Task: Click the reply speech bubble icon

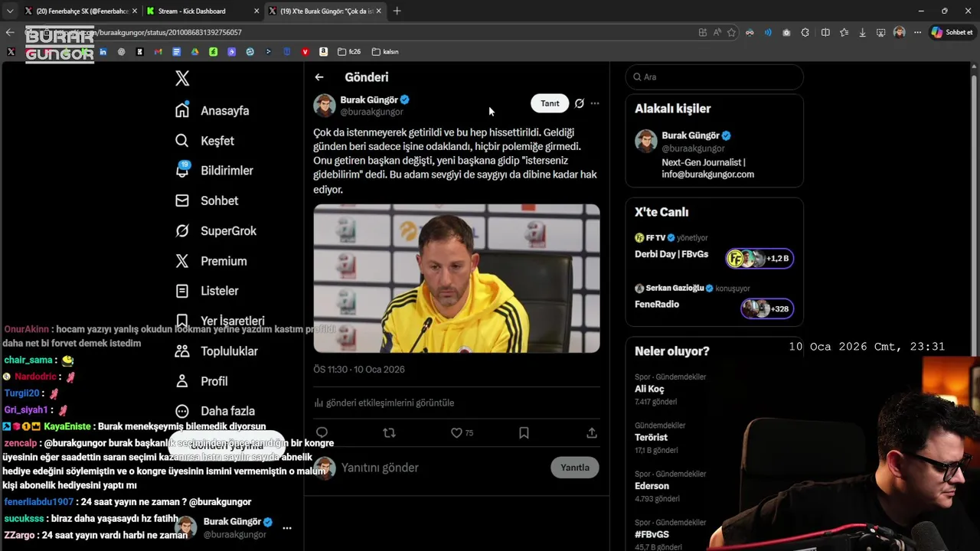Action: pos(322,433)
